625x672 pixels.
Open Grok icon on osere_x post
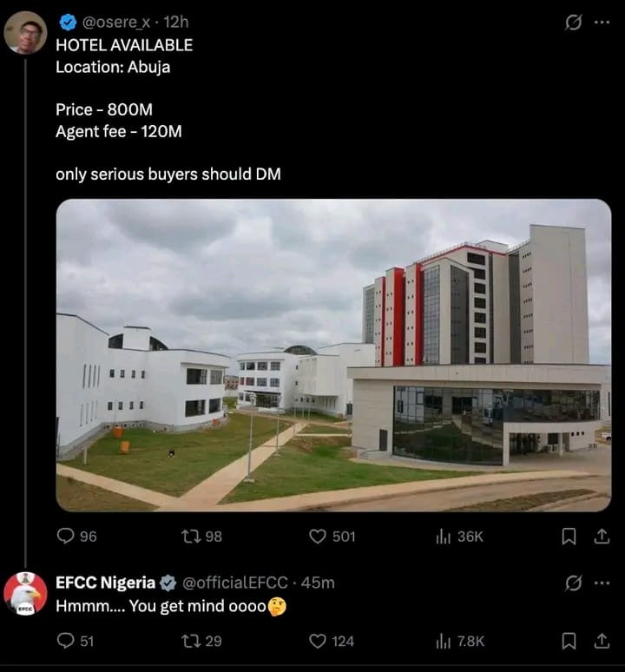(x=573, y=23)
